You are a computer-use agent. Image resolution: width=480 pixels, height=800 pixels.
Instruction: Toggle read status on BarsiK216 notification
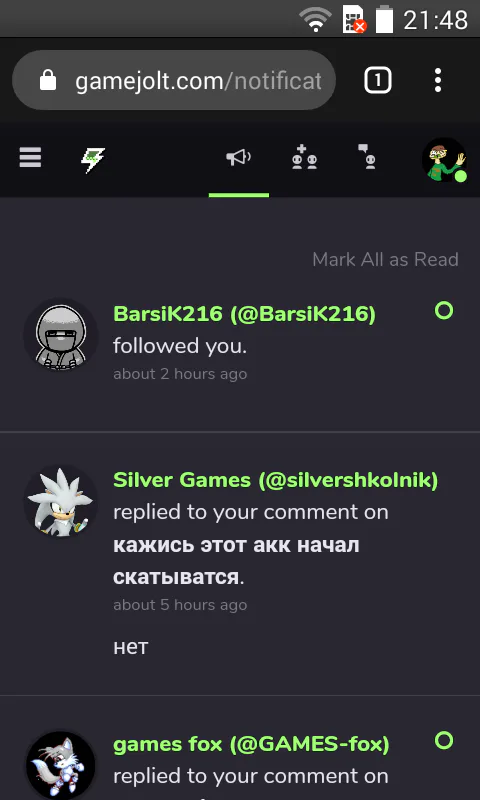tap(444, 310)
